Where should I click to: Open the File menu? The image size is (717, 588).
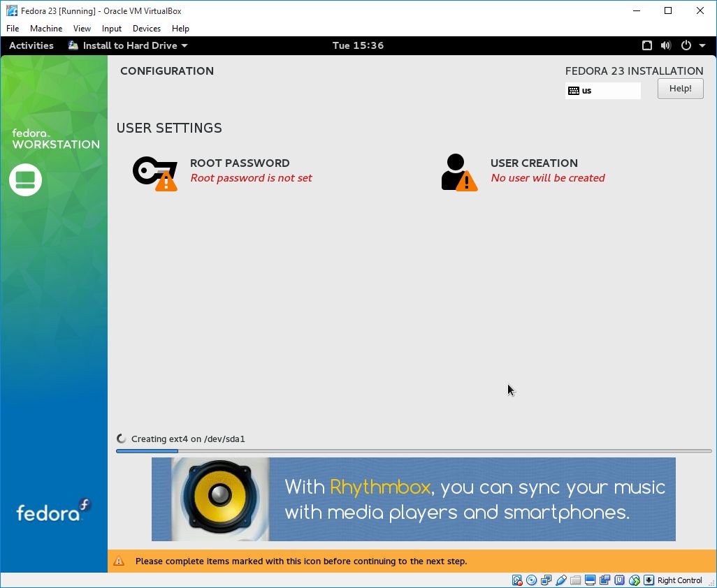(13, 29)
